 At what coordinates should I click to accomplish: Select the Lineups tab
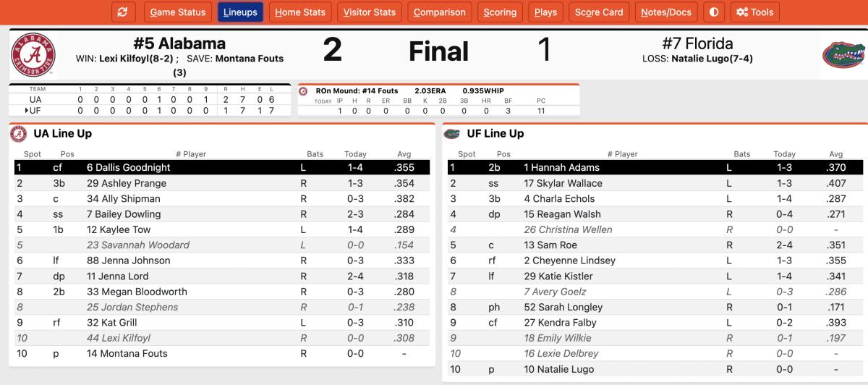(241, 12)
